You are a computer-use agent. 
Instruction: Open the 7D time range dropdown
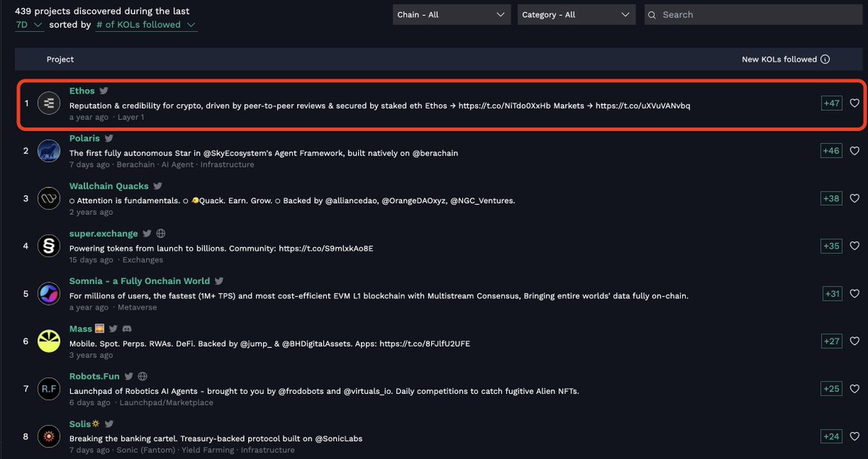(30, 25)
